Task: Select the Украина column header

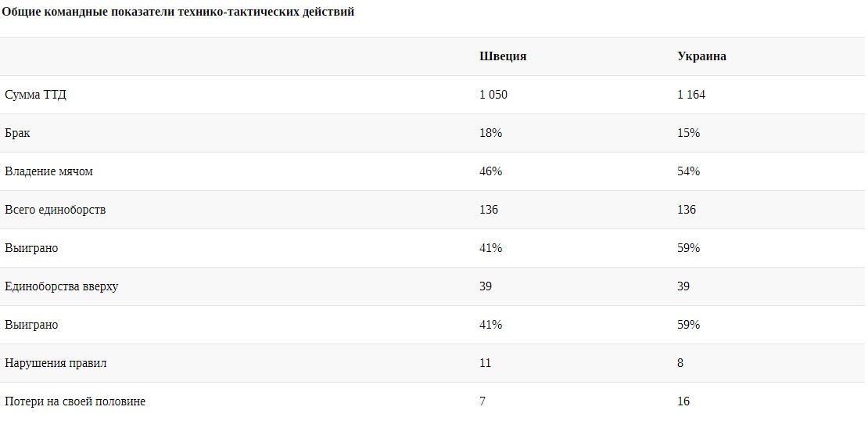Action: (x=701, y=56)
